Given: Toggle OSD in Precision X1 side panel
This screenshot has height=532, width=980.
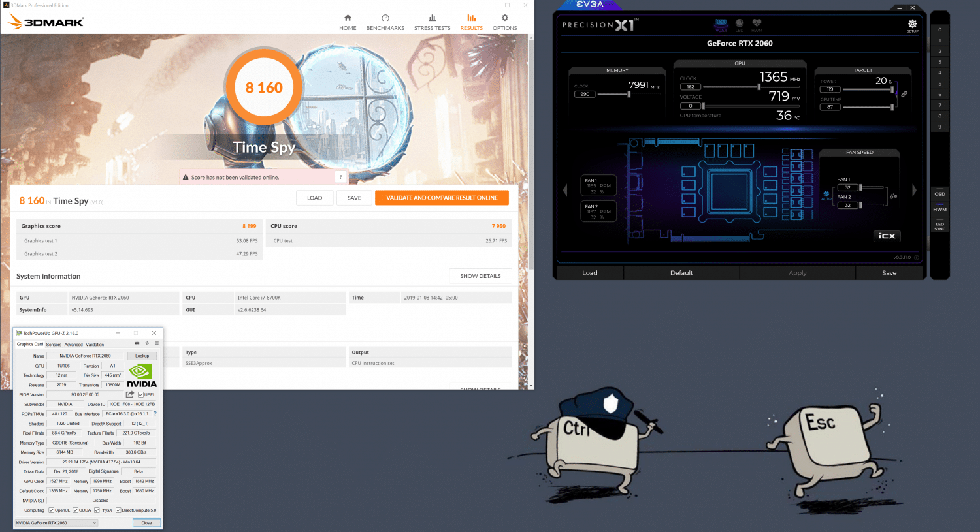Looking at the screenshot, I should 939,194.
